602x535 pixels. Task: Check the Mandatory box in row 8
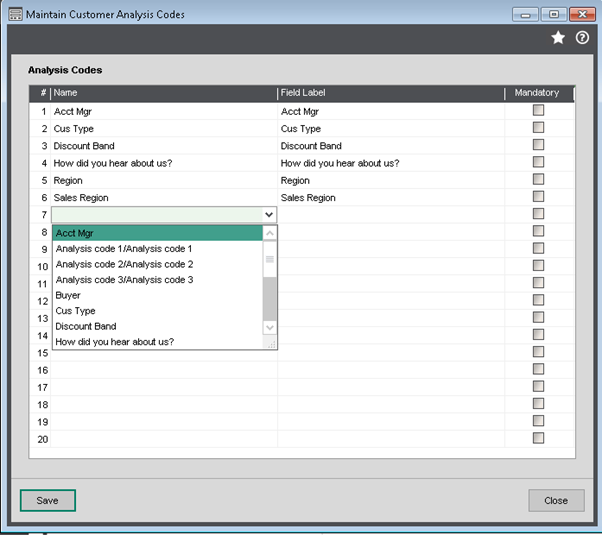pos(538,231)
